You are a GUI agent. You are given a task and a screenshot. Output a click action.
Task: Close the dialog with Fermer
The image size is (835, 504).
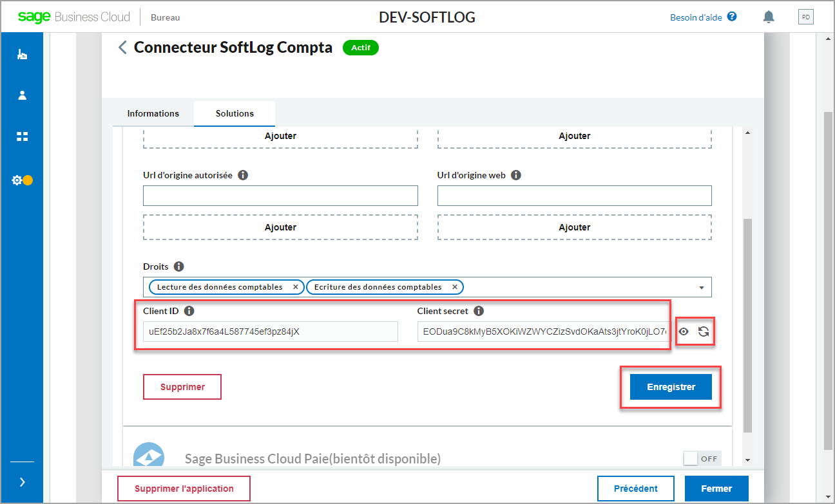pos(716,489)
